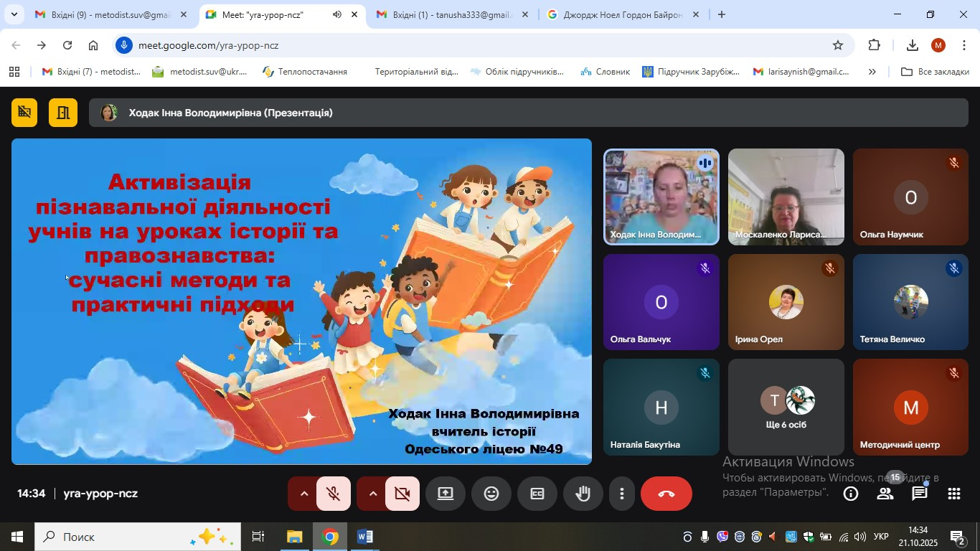
Task: Show the participants list
Action: click(x=885, y=494)
